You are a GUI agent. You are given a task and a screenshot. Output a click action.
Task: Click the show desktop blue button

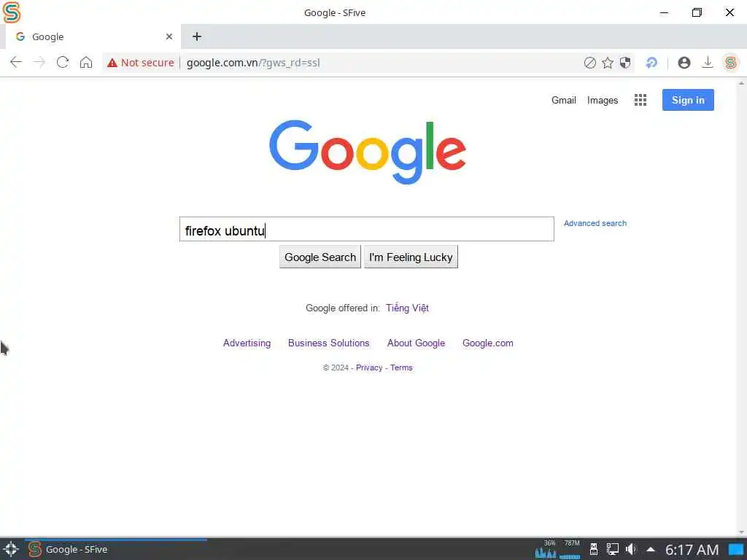[x=736, y=550]
